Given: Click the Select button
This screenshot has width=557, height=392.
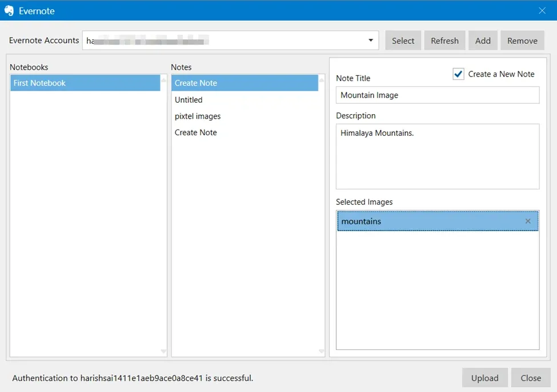Looking at the screenshot, I should tap(403, 41).
